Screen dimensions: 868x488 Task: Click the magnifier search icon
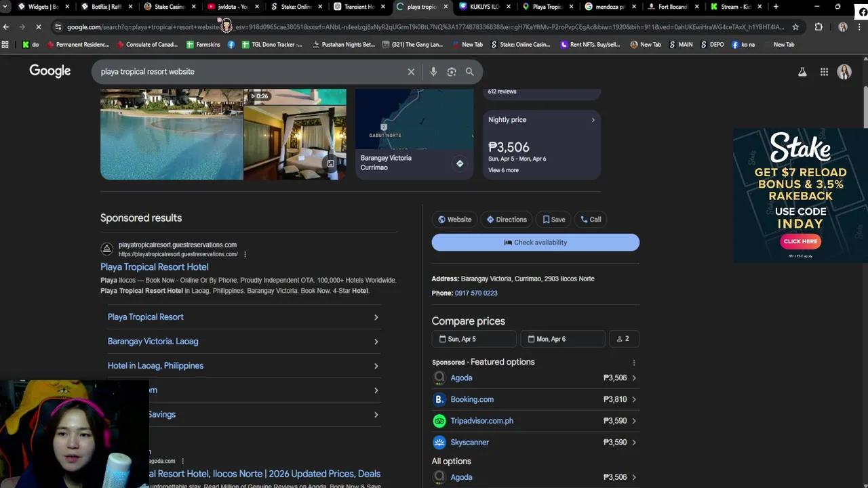[x=469, y=72]
